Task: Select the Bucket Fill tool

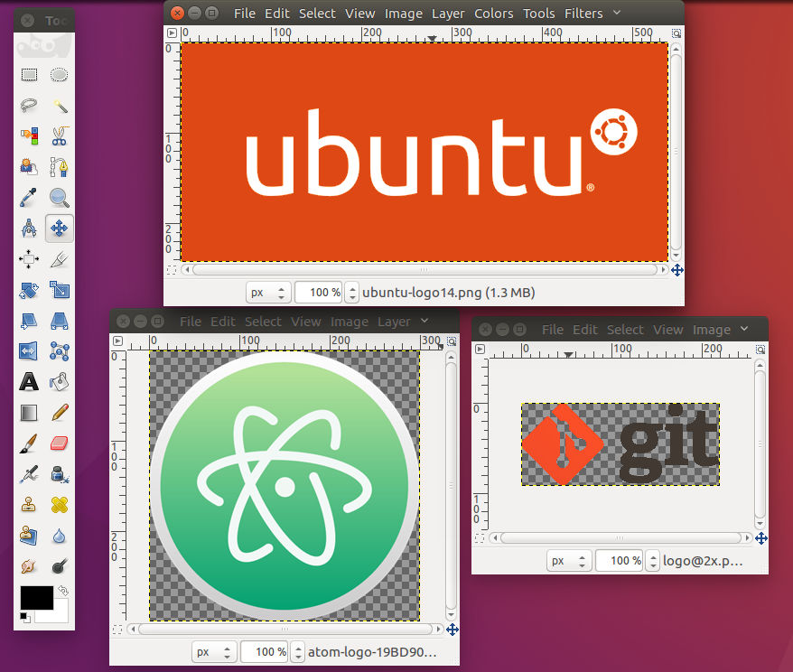Action: (x=60, y=382)
